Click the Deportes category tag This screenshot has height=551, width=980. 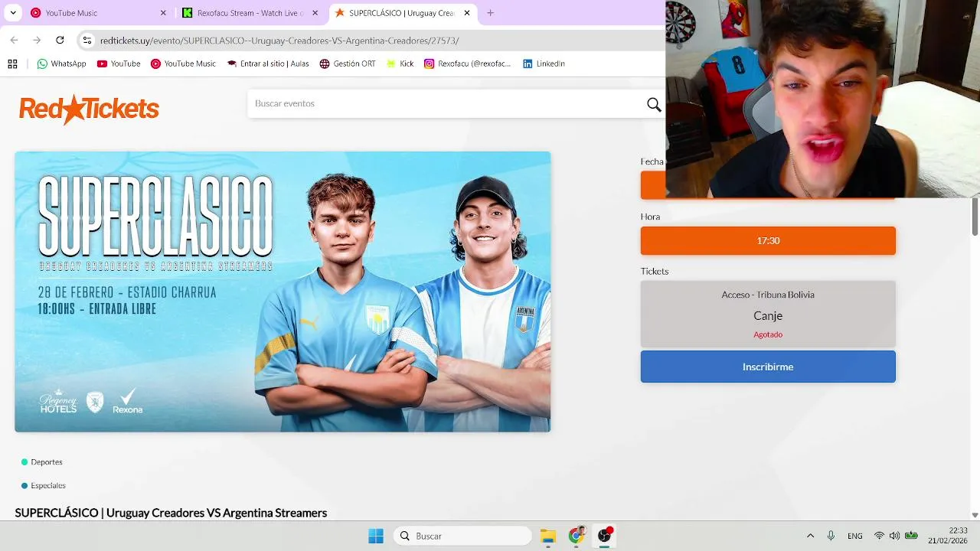[42, 462]
